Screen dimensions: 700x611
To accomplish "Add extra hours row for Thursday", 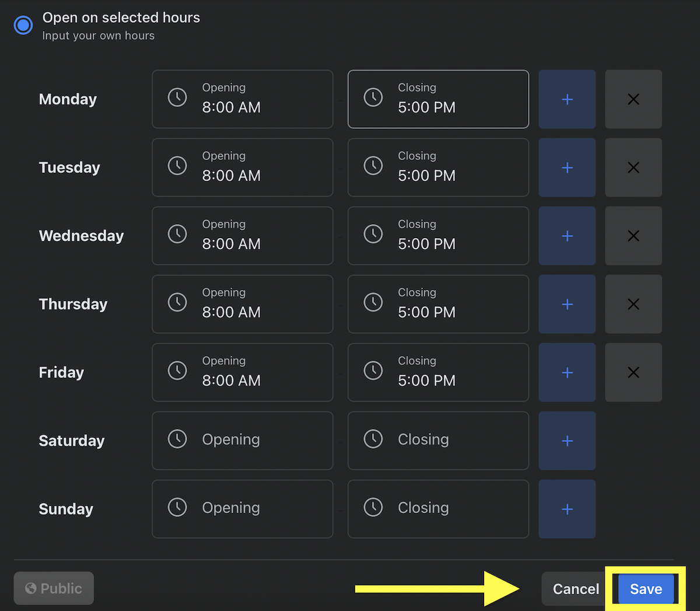I will (x=567, y=304).
